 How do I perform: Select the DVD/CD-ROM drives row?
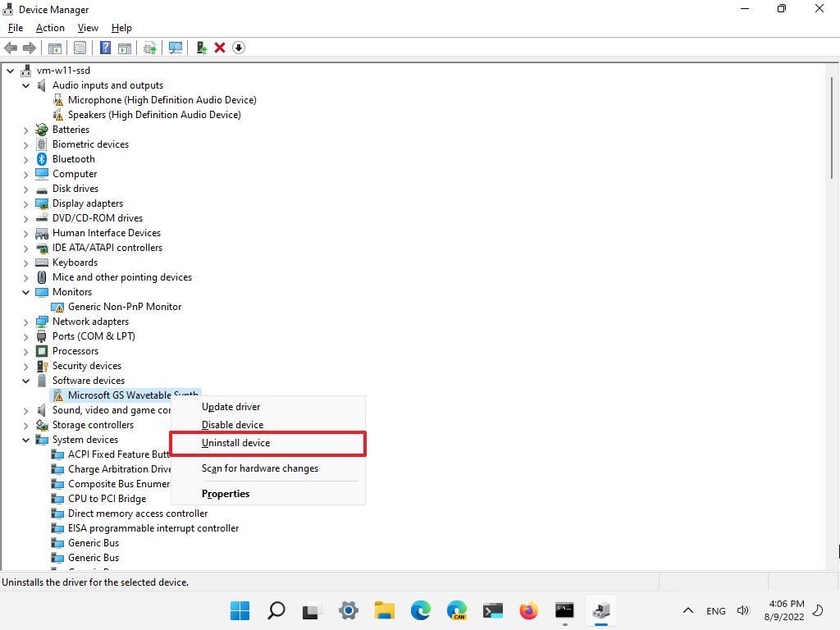pyautogui.click(x=98, y=218)
